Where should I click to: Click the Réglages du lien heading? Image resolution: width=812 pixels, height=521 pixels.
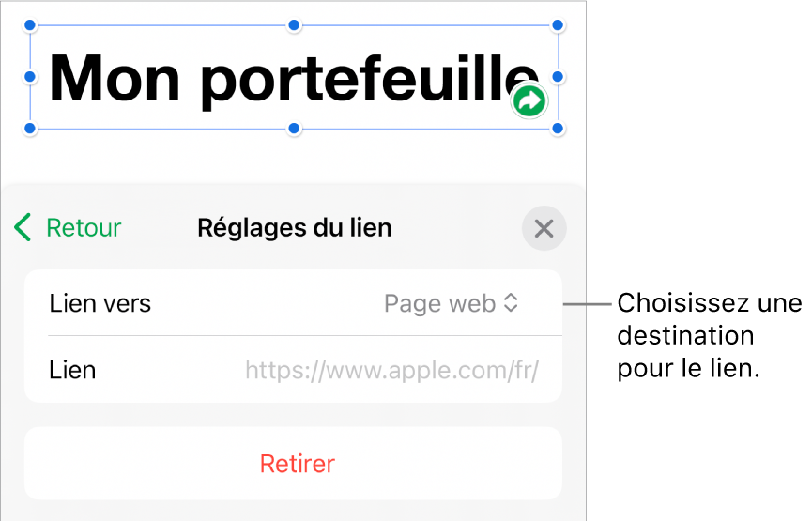pyautogui.click(x=294, y=227)
